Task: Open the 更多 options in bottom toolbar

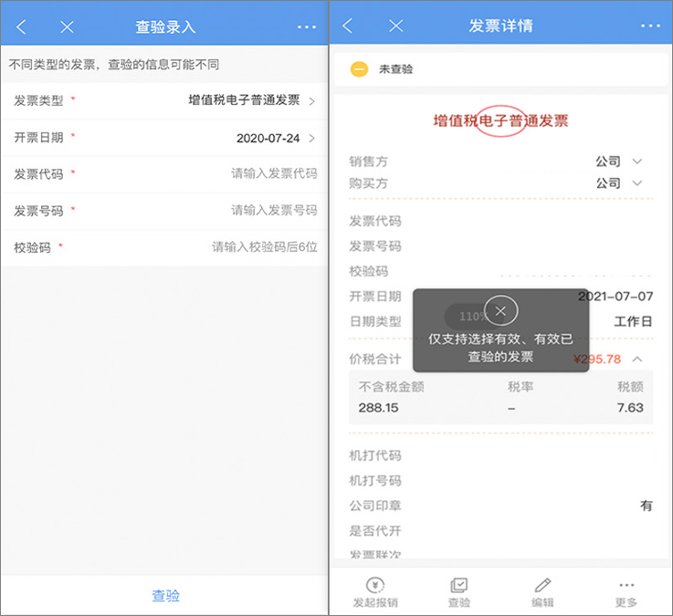Action: pos(626,592)
